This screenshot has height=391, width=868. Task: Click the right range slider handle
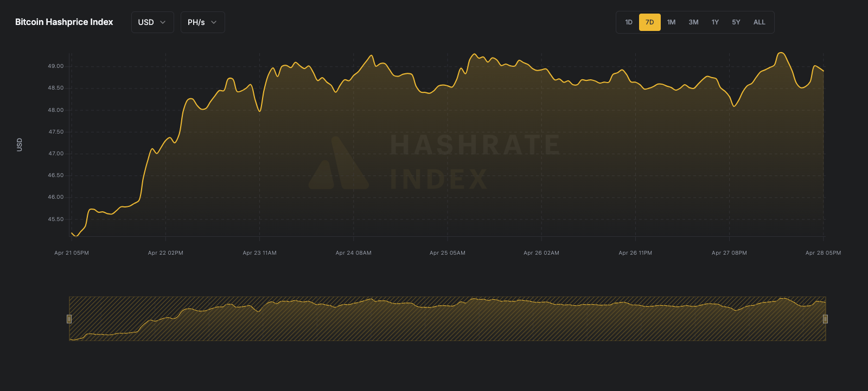[x=825, y=319]
